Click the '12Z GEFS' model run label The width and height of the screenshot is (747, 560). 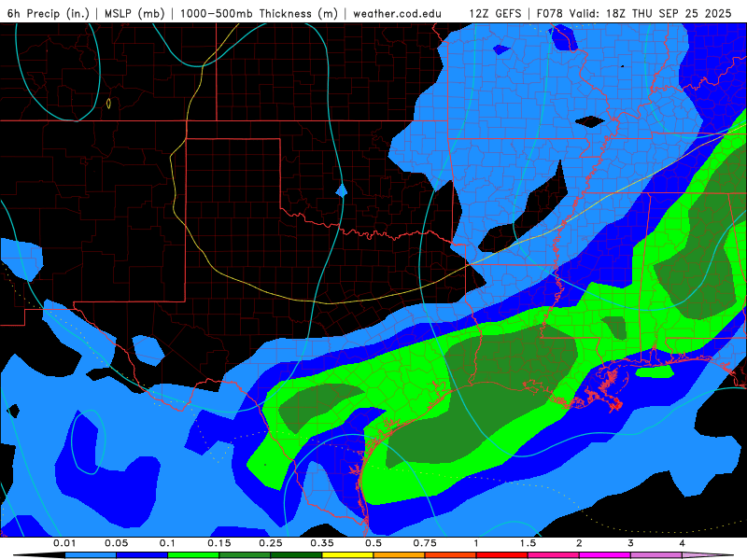click(x=496, y=13)
